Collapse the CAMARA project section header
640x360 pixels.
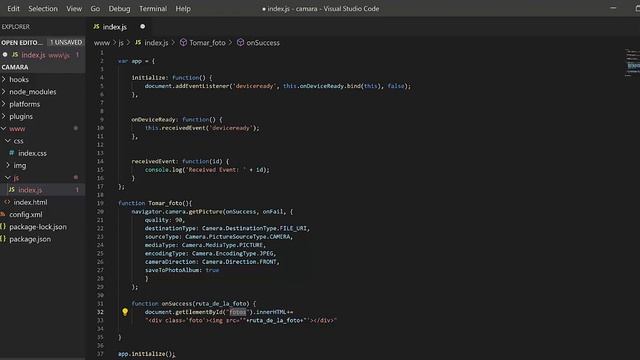pos(42,67)
